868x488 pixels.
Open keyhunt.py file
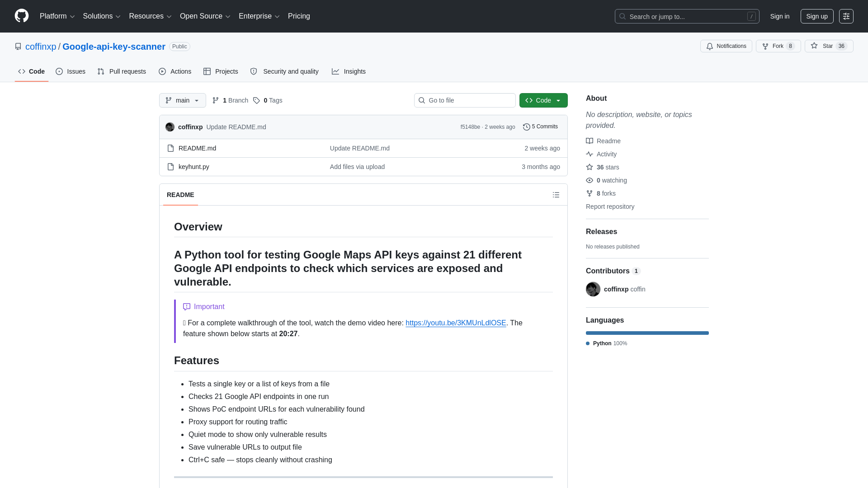[193, 167]
